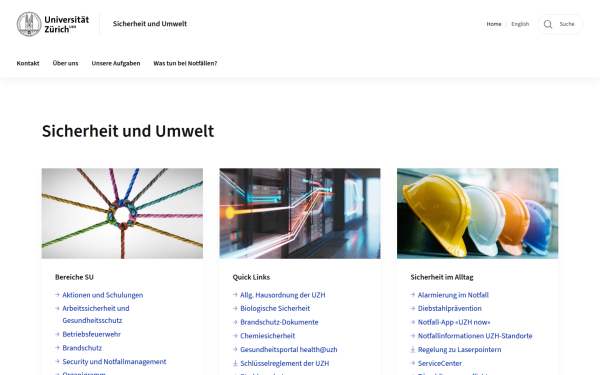Open Notfall-App «UZH now» link
This screenshot has height=375, width=600.
pyautogui.click(x=454, y=322)
